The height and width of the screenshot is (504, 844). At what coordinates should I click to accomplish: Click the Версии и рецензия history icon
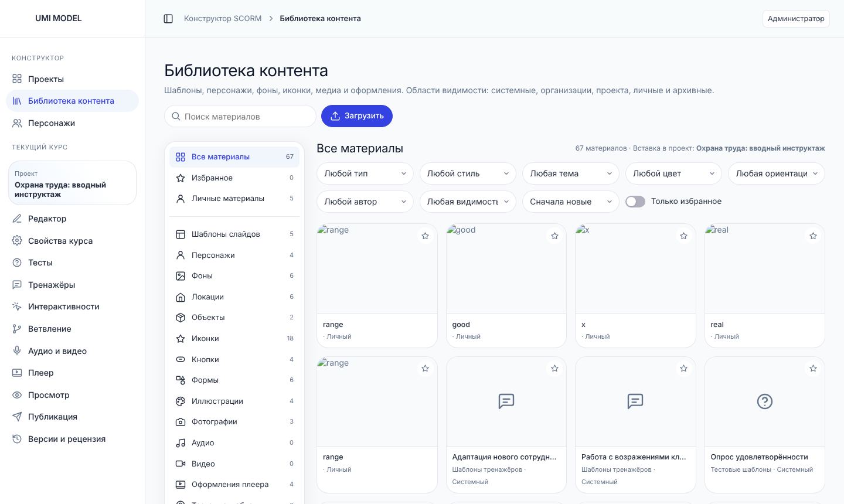pos(17,439)
